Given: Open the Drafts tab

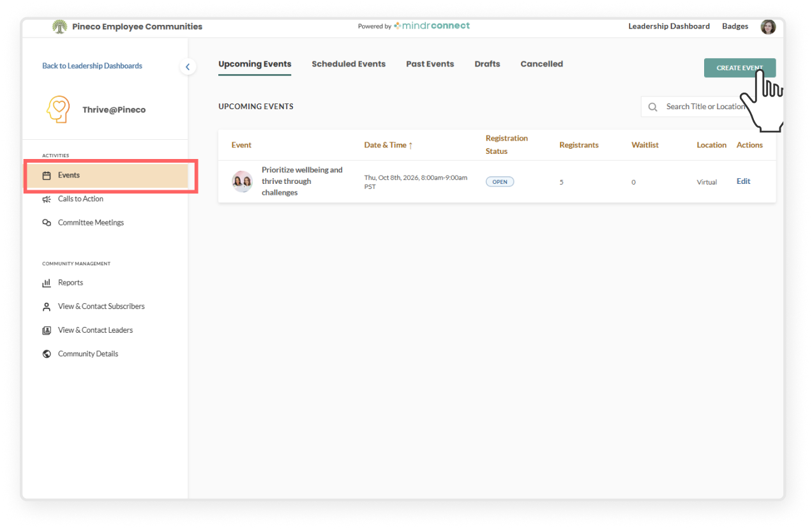Looking at the screenshot, I should pyautogui.click(x=487, y=64).
